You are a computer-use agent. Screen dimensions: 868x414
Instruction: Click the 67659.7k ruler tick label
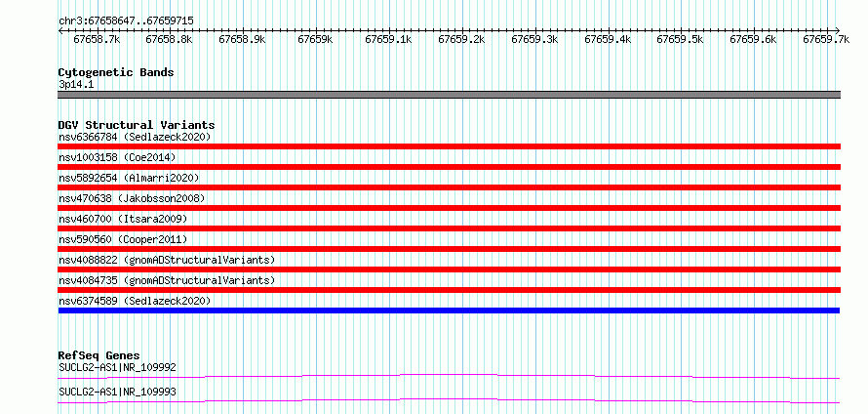coord(826,39)
